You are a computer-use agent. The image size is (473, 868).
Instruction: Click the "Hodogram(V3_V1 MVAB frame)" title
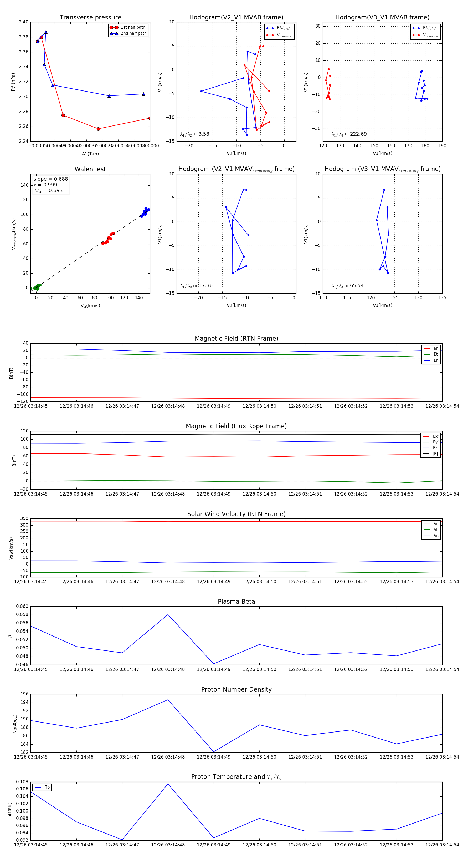(382, 18)
